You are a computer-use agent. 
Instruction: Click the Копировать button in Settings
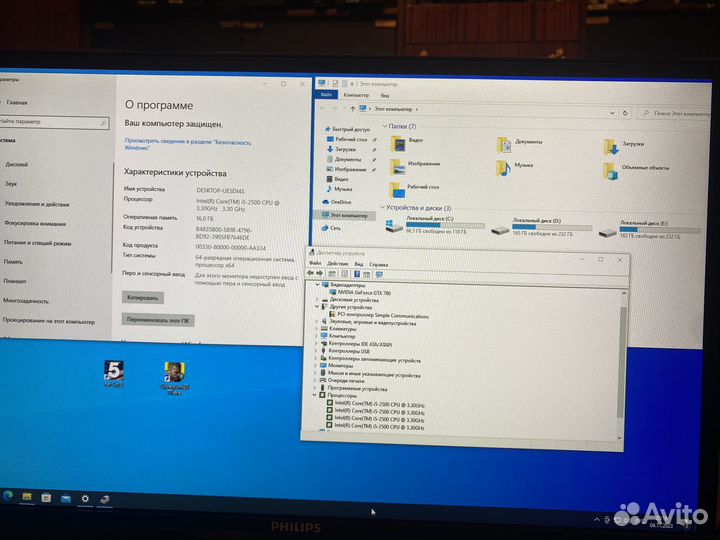142,298
